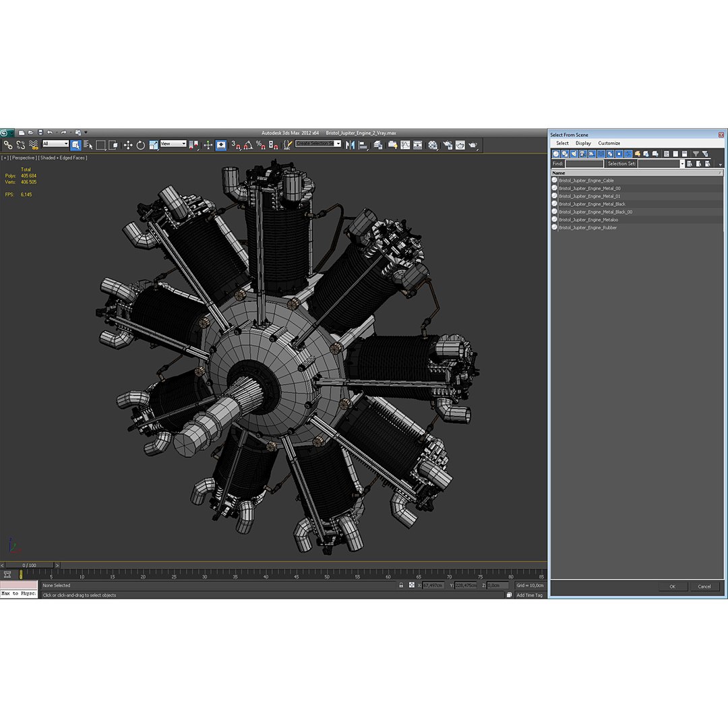Screen dimensions: 728x728
Task: Toggle Display Shapes filter in Select From Scene
Action: pyautogui.click(x=565, y=154)
